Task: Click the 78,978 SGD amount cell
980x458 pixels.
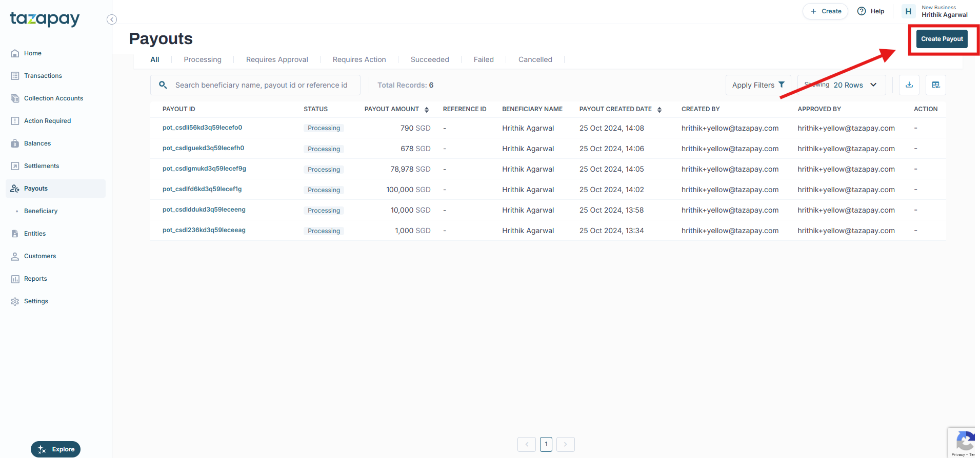Action: tap(410, 169)
